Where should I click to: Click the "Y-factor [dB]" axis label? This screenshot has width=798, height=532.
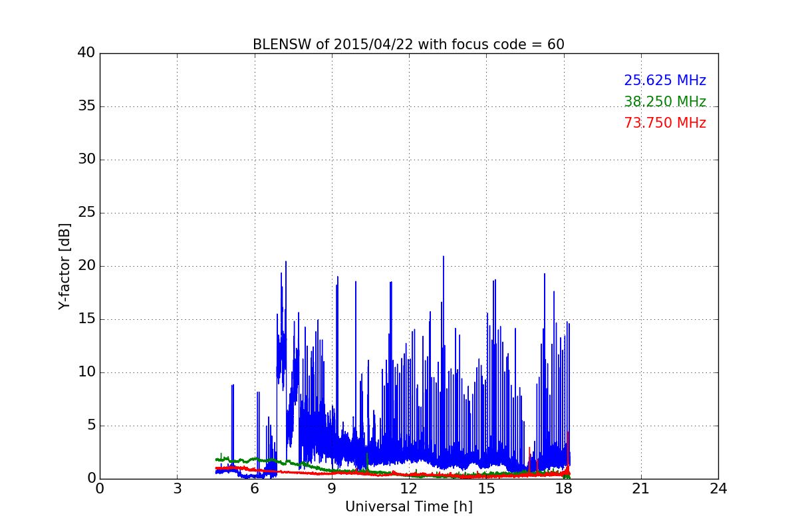65,266
